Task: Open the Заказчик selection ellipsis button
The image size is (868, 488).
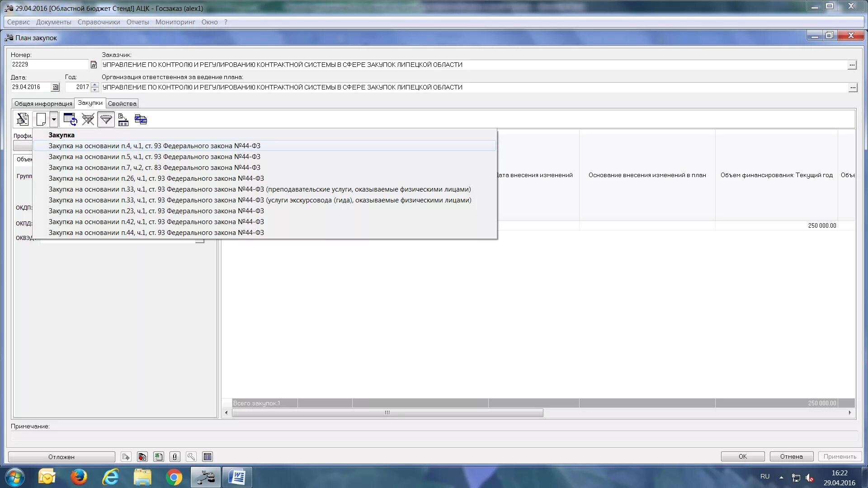Action: pos(852,65)
